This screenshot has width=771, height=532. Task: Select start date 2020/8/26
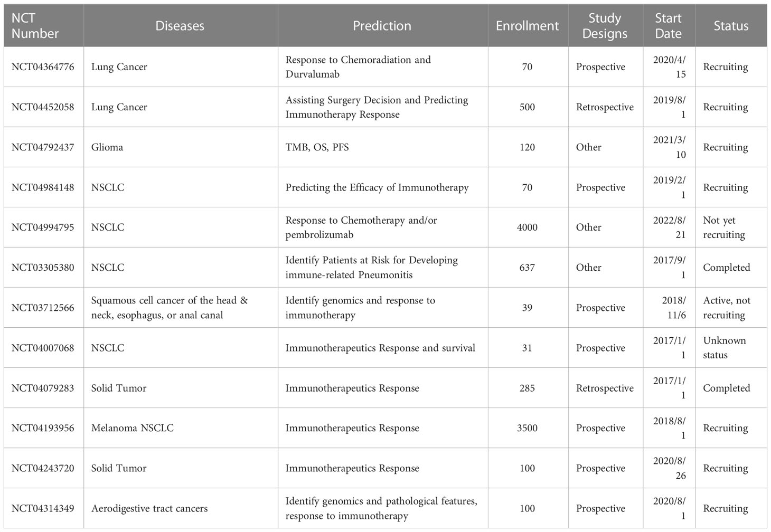point(670,468)
